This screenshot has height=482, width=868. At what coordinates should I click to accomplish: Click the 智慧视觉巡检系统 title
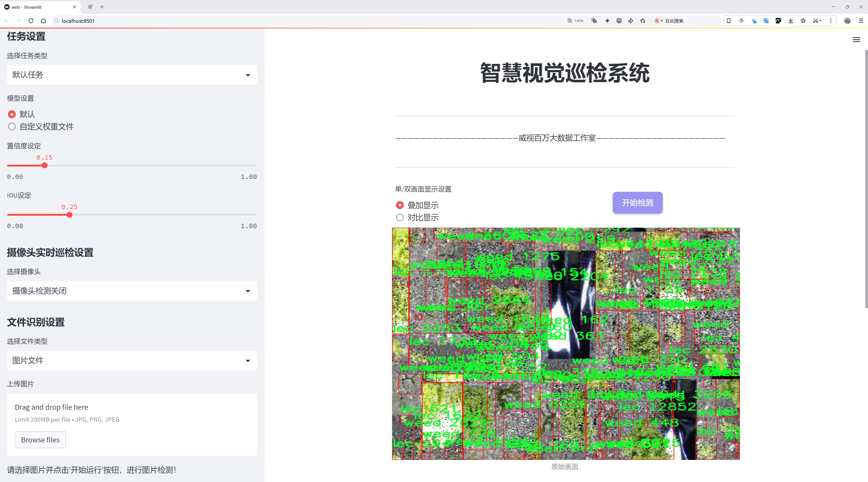click(x=565, y=73)
